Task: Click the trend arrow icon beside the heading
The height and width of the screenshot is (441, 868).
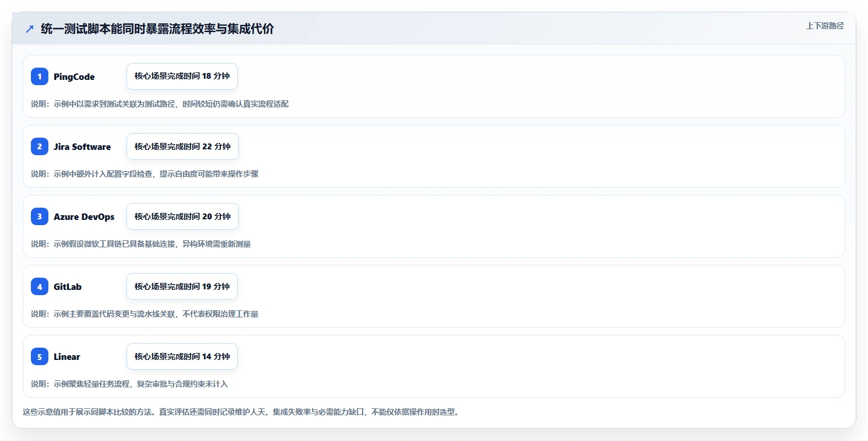Action: 30,29
